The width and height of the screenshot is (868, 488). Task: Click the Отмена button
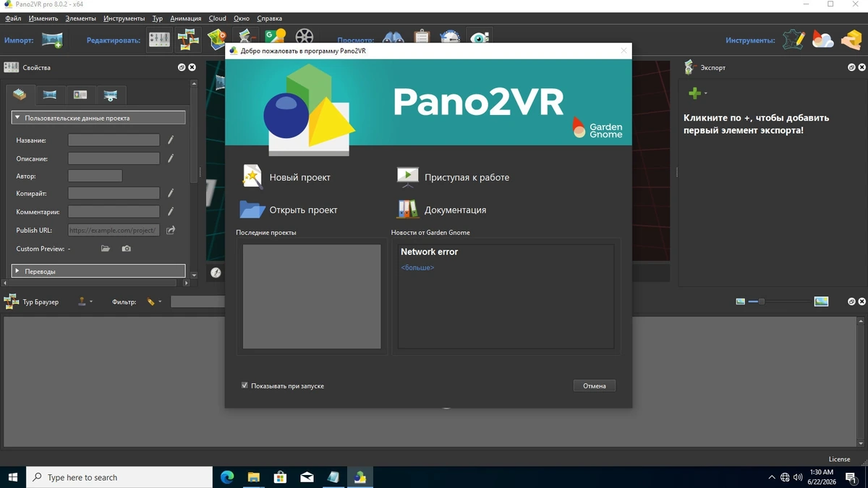(x=595, y=385)
